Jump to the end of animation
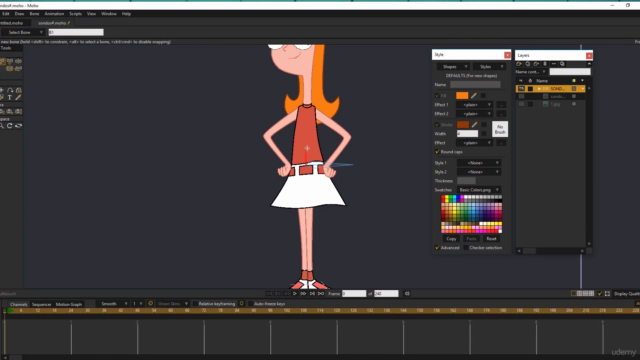The image size is (640, 360). click(x=321, y=293)
